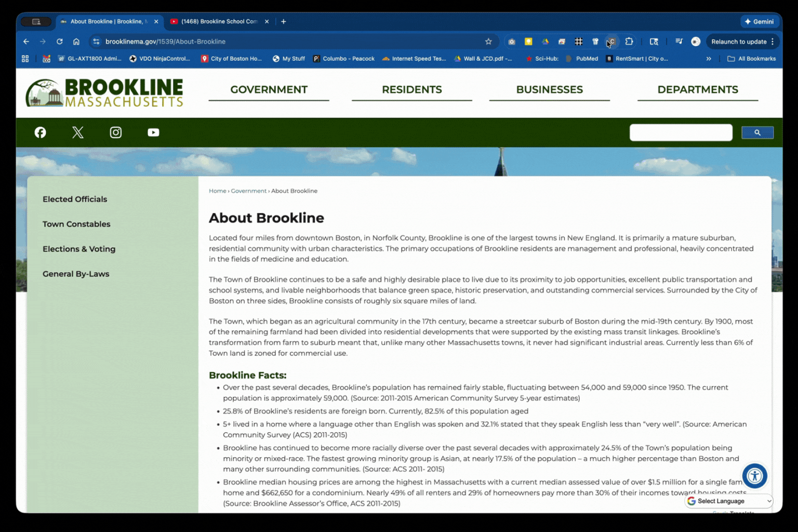Show hidden bookmarks with chevron
This screenshot has height=532, width=798.
coord(709,59)
